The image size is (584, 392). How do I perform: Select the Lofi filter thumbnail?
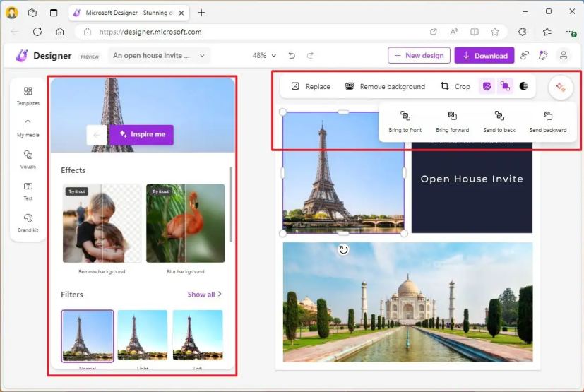198,335
